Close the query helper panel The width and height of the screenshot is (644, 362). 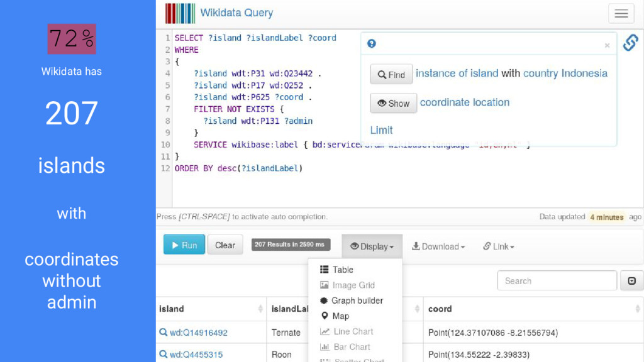(607, 45)
